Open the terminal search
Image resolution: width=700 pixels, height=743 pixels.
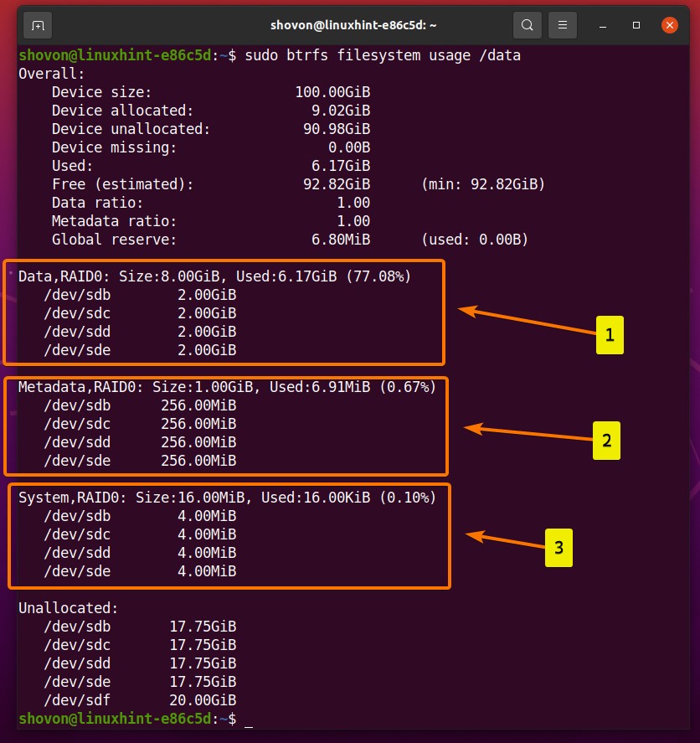pos(527,25)
